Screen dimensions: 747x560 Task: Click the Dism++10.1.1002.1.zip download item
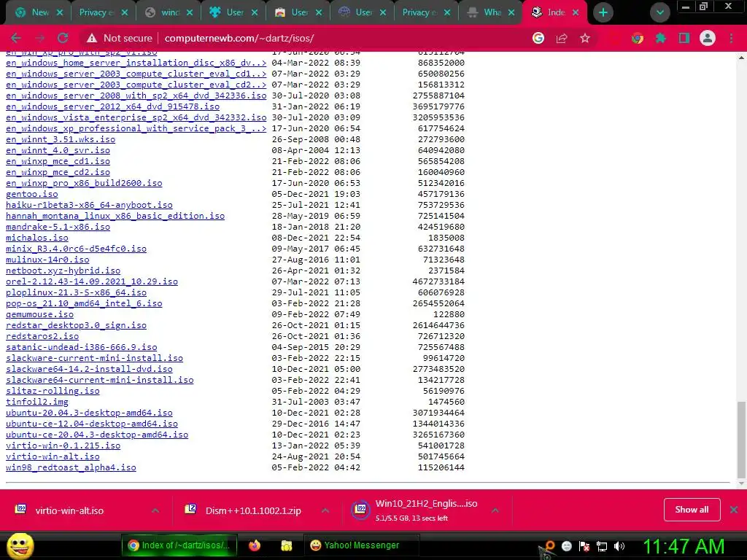[x=253, y=510]
